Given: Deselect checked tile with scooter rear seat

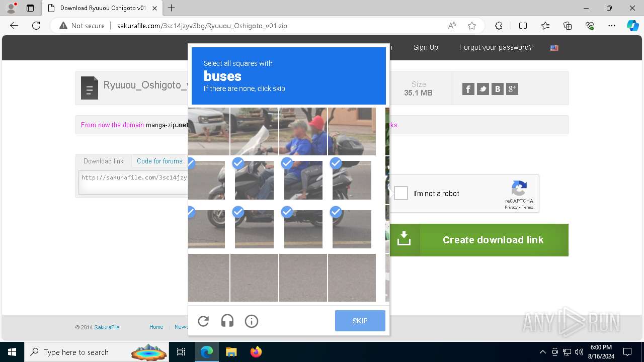Looking at the screenshot, I should pos(352,180).
